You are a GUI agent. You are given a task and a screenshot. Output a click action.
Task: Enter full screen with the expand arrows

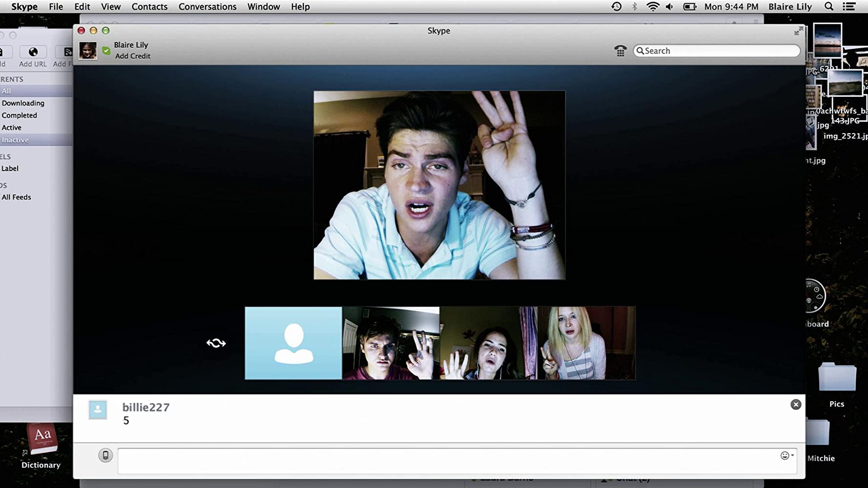pos(798,31)
